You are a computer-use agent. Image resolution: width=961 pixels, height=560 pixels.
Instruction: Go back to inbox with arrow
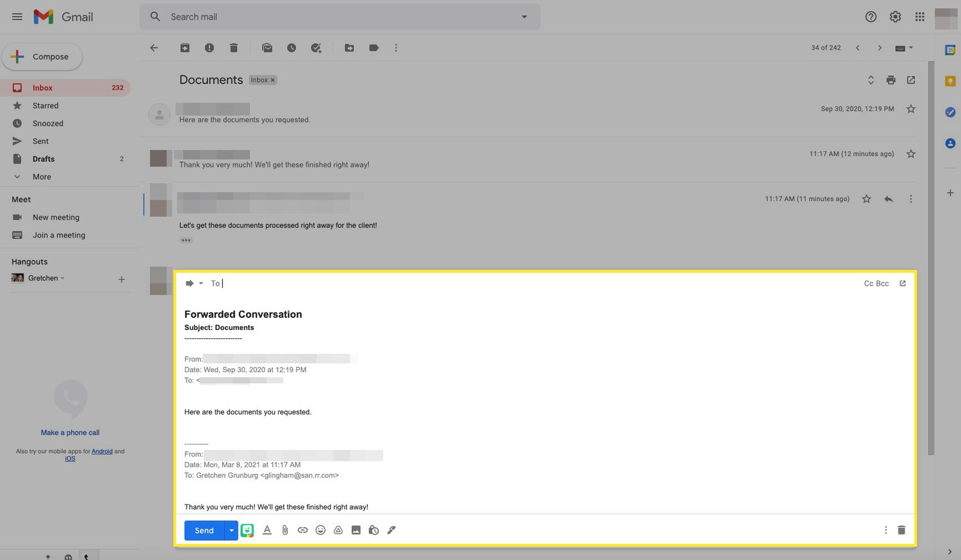pos(154,48)
